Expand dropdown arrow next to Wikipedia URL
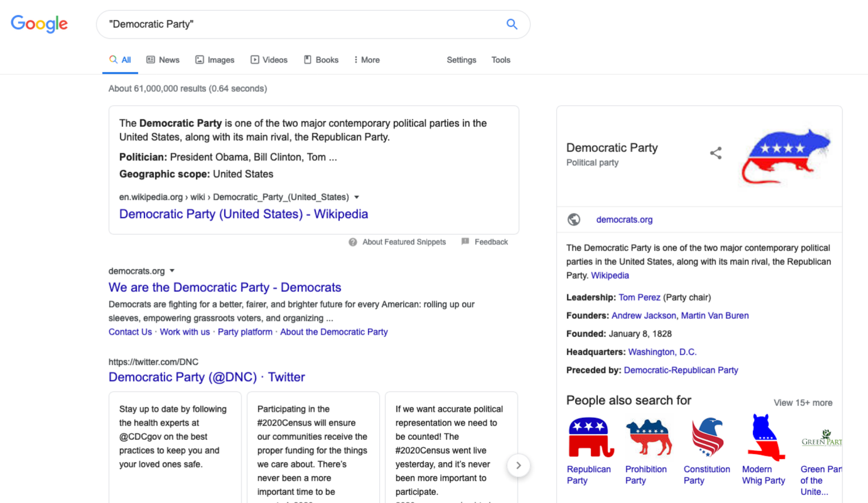This screenshot has width=868, height=503. pos(356,197)
